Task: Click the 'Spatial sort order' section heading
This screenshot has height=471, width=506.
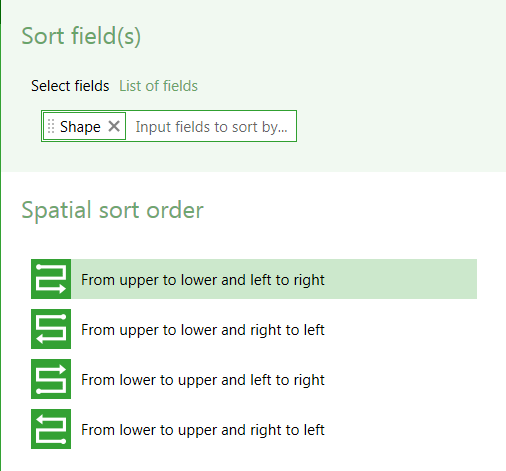Action: pos(112,210)
